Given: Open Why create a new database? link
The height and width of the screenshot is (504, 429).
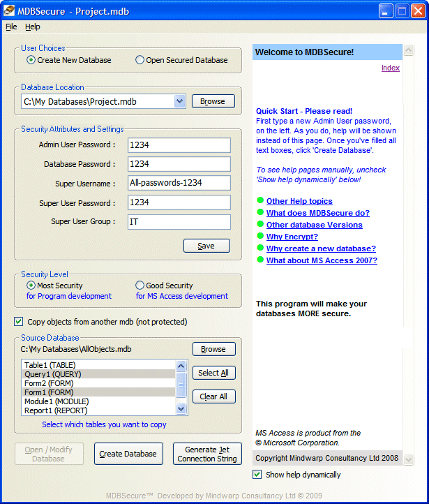Looking at the screenshot, I should click(x=321, y=249).
